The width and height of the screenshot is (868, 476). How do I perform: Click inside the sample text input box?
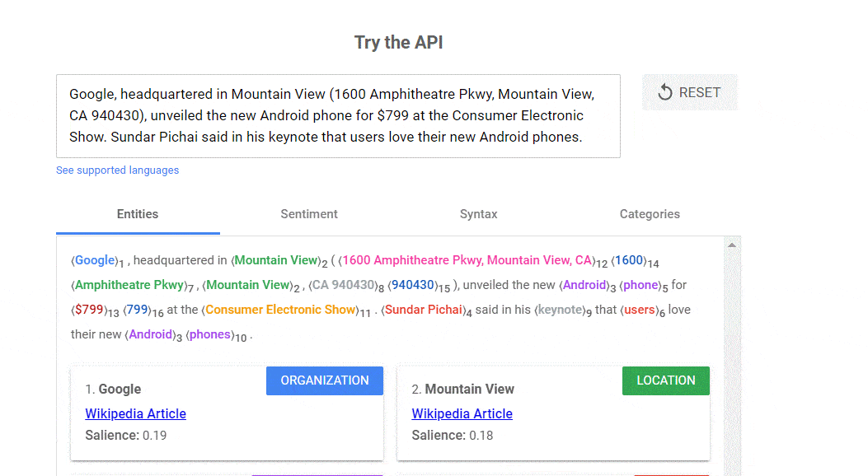point(338,115)
